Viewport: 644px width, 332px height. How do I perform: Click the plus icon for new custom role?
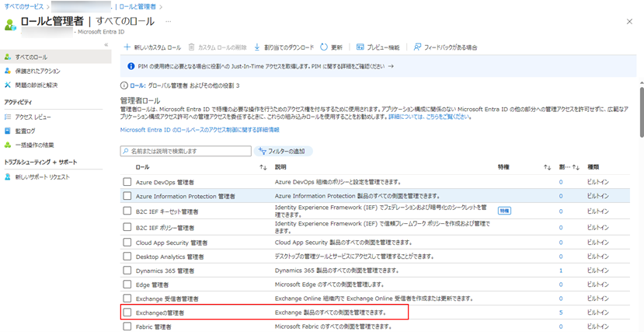(x=127, y=47)
